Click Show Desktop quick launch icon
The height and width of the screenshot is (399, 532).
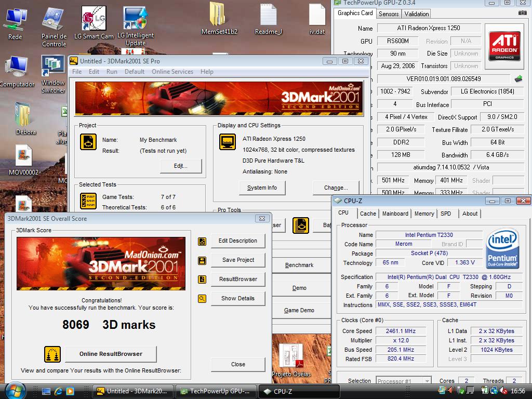click(46, 391)
